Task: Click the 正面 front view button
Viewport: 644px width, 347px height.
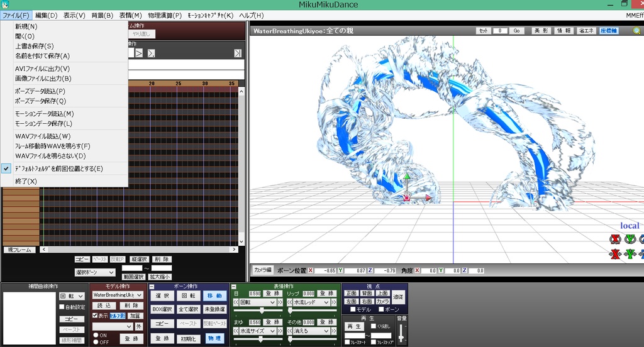Action: pos(351,293)
